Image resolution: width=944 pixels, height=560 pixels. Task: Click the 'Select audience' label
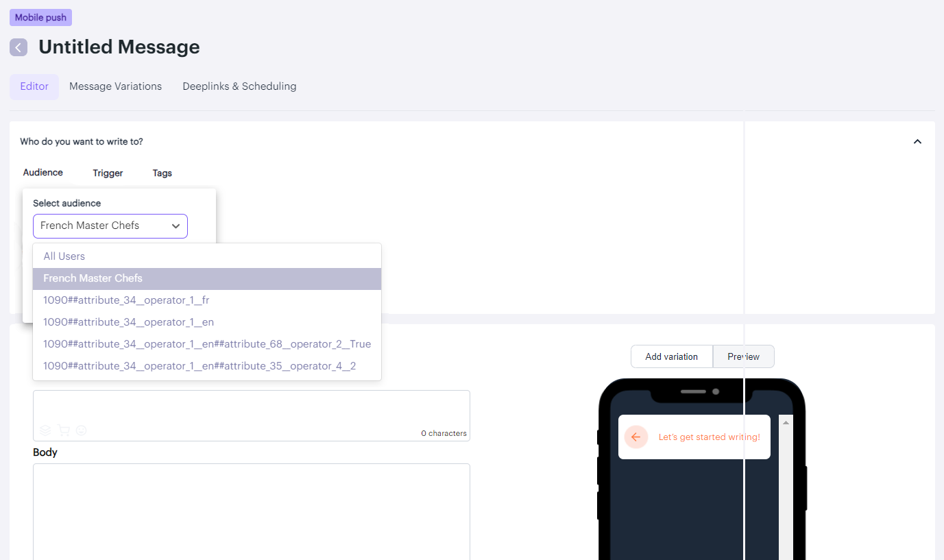67,204
